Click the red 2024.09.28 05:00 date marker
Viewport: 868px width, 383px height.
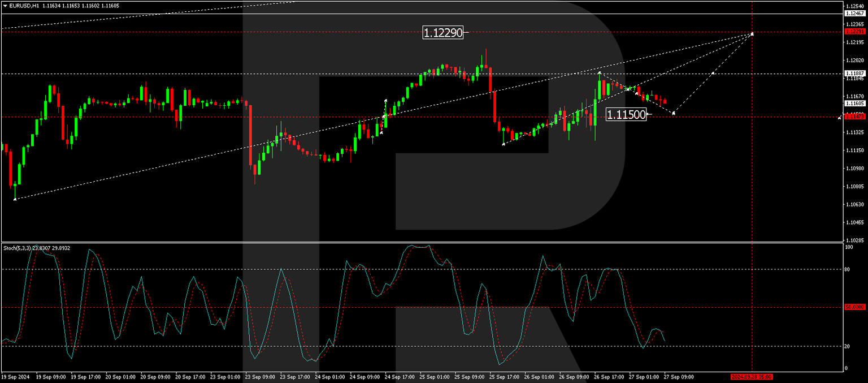pos(752,376)
